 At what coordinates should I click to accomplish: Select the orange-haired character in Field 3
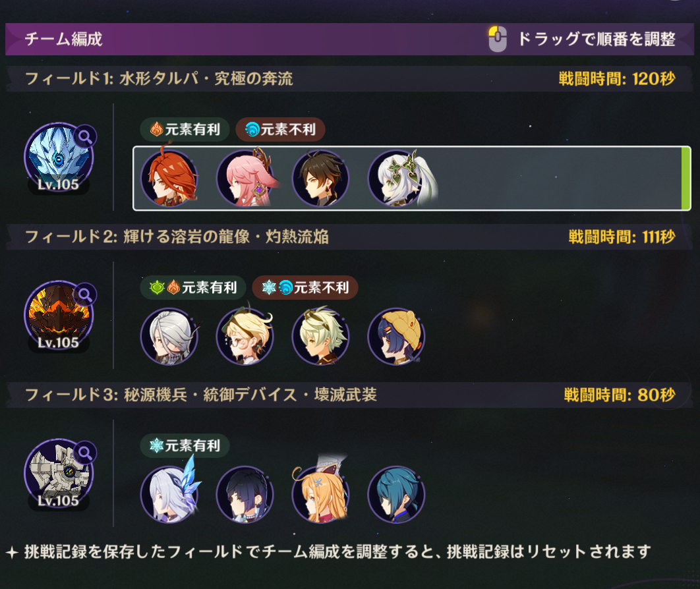tap(320, 494)
